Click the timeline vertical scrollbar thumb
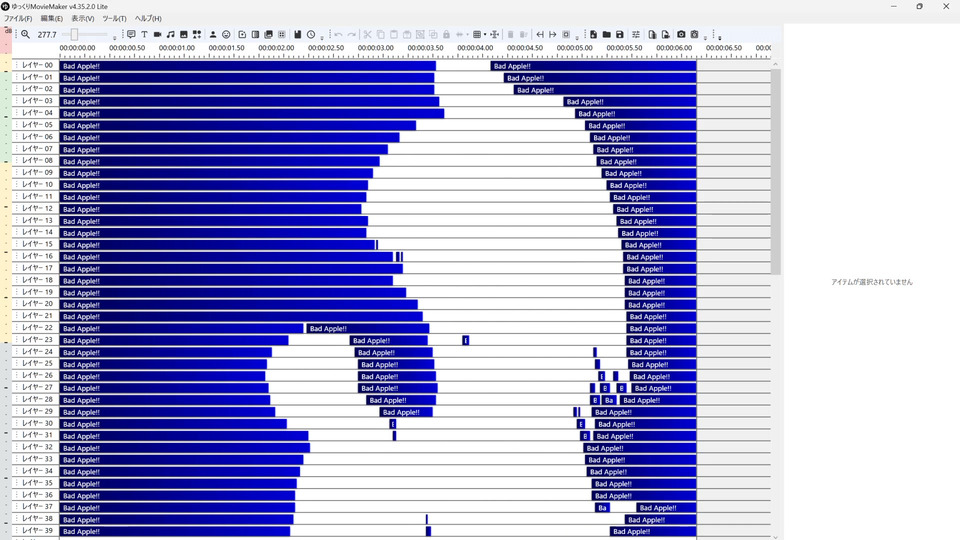The image size is (960, 540). coord(775,171)
